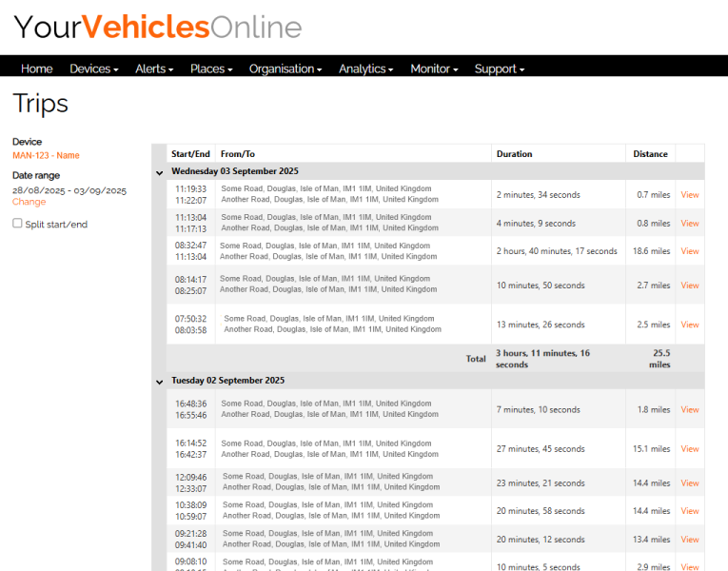Toggle the Split start/end checkbox
Viewport: 728px width, 571px height.
click(x=17, y=224)
